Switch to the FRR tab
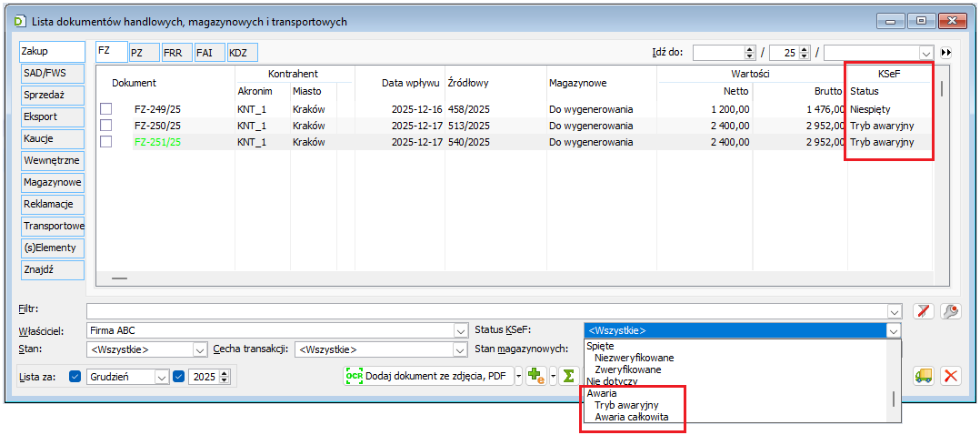This screenshot has width=980, height=435. tap(177, 53)
